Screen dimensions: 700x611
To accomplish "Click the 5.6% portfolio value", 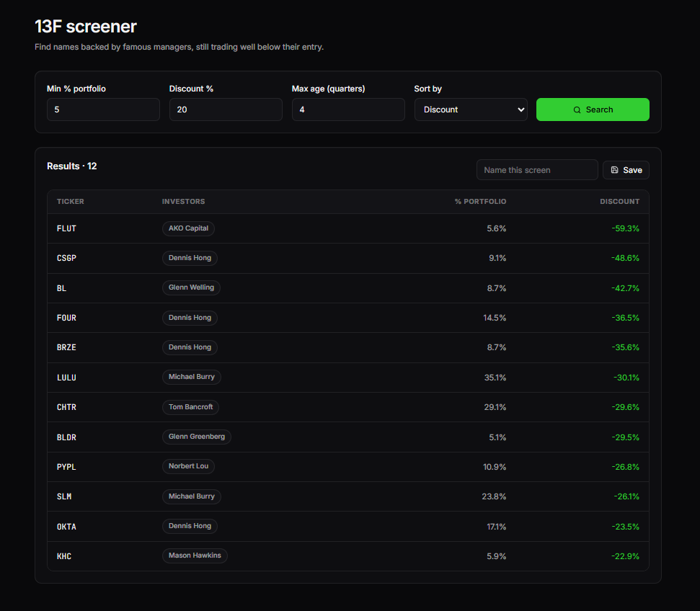I will coord(497,228).
